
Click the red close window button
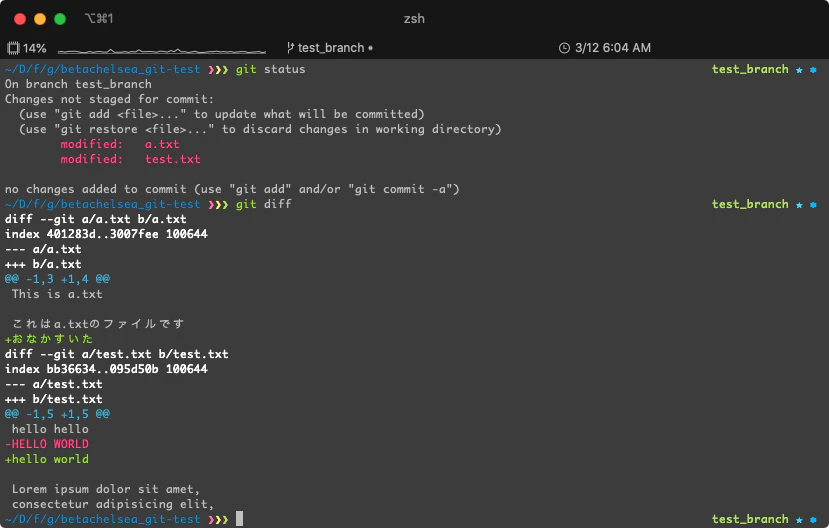pos(20,19)
